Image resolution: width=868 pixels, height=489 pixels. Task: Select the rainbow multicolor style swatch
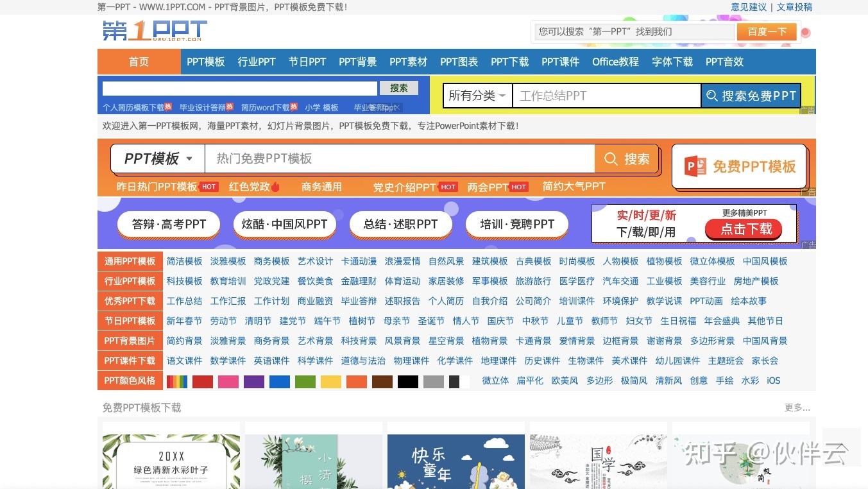tap(177, 382)
